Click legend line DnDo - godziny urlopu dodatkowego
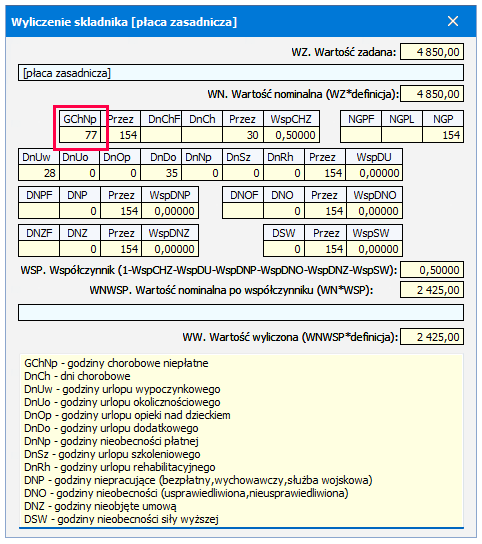 111,428
